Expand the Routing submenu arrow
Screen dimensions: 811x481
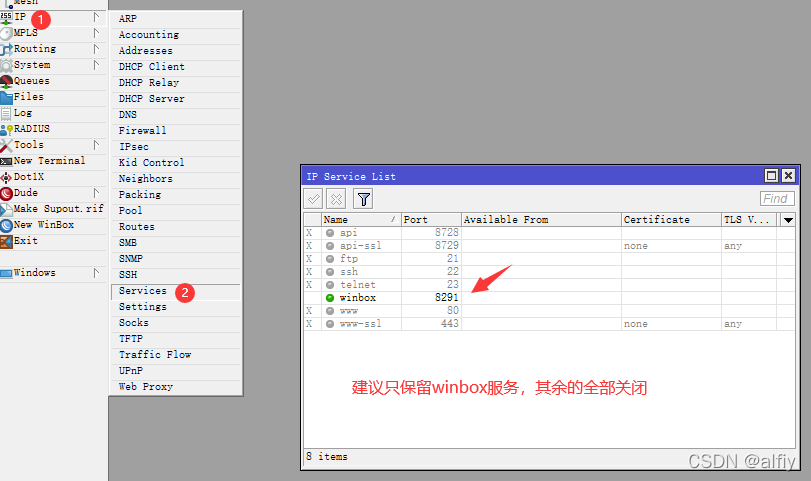[96, 49]
